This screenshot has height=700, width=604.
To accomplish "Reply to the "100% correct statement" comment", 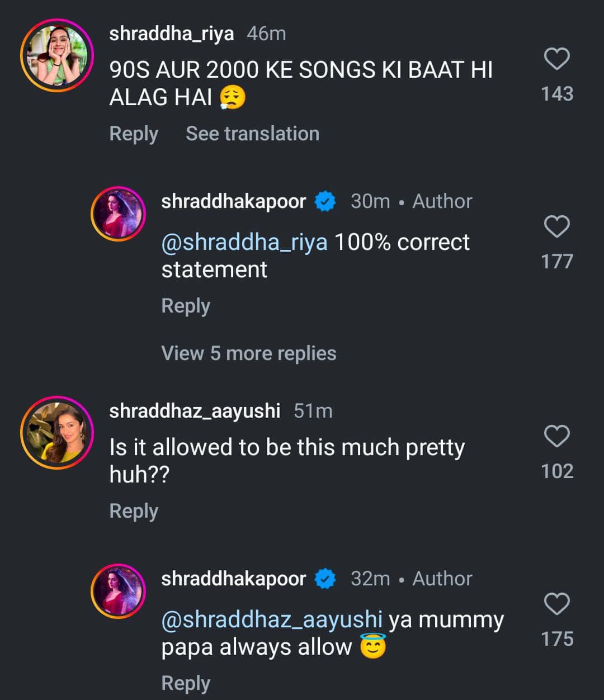I will tap(186, 306).
